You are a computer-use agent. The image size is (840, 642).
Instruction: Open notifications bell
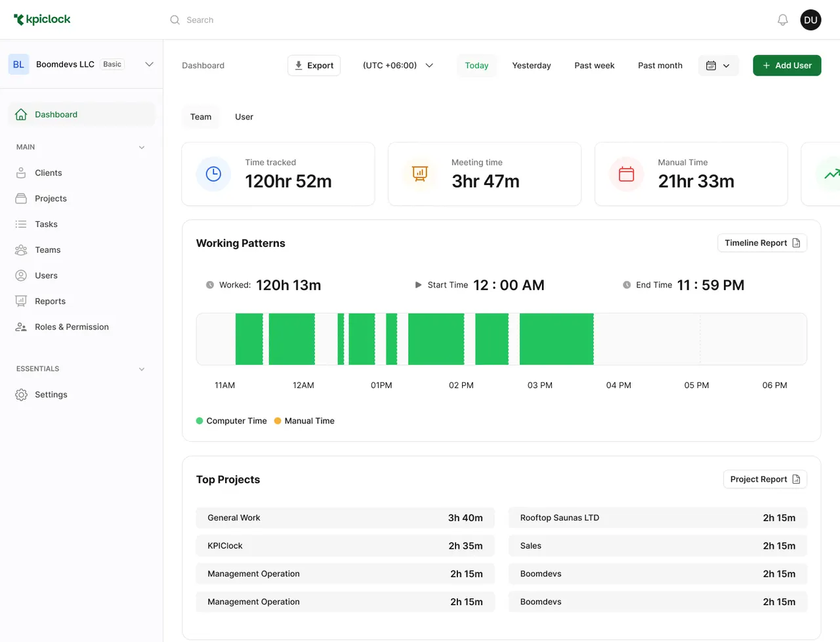[x=782, y=20]
